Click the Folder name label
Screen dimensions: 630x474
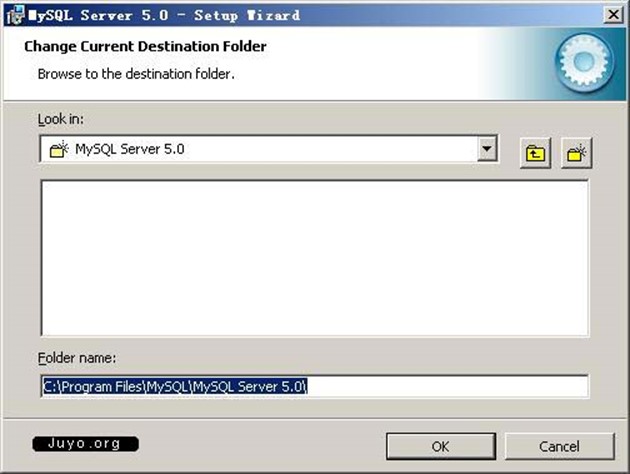tap(79, 357)
